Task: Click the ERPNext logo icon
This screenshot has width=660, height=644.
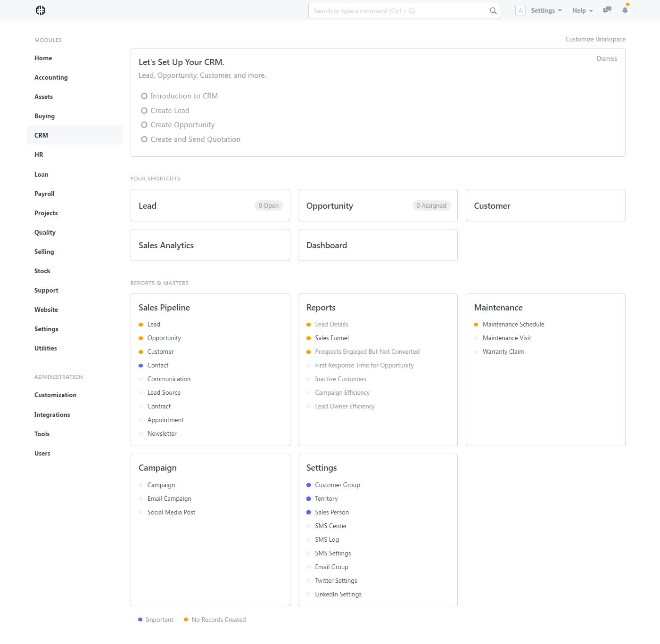Action: tap(41, 10)
